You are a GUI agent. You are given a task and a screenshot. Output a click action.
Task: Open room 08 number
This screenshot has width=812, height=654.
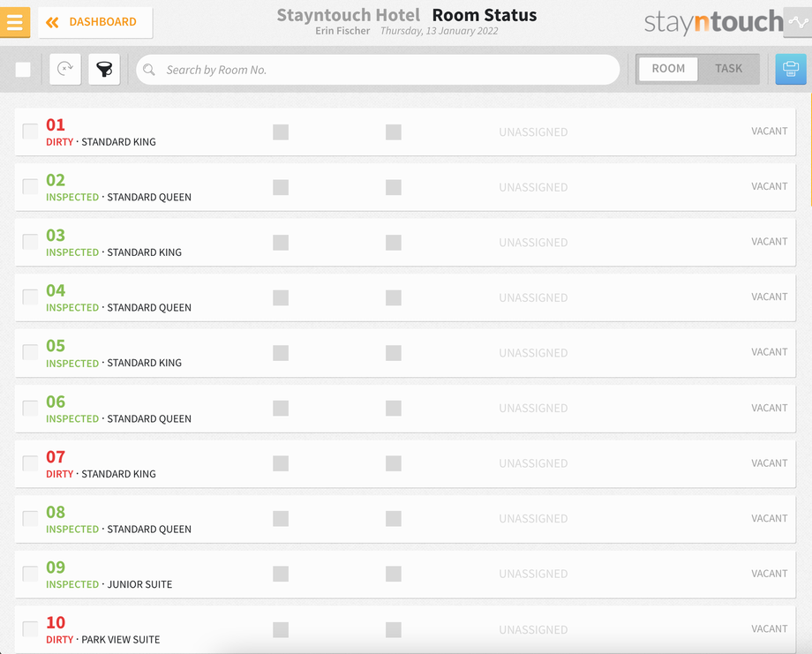[x=56, y=512]
